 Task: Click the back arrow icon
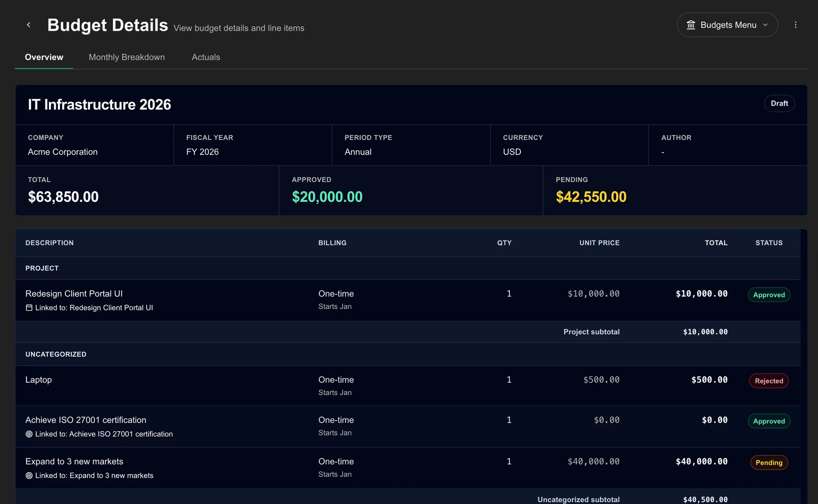click(x=29, y=25)
